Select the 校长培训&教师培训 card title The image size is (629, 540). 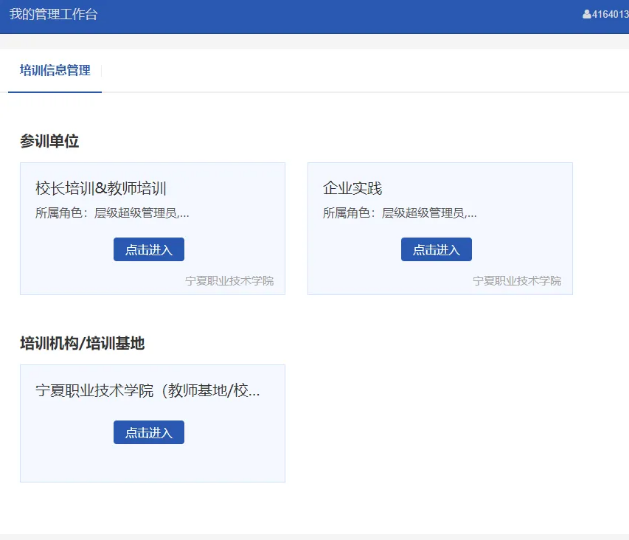click(101, 188)
